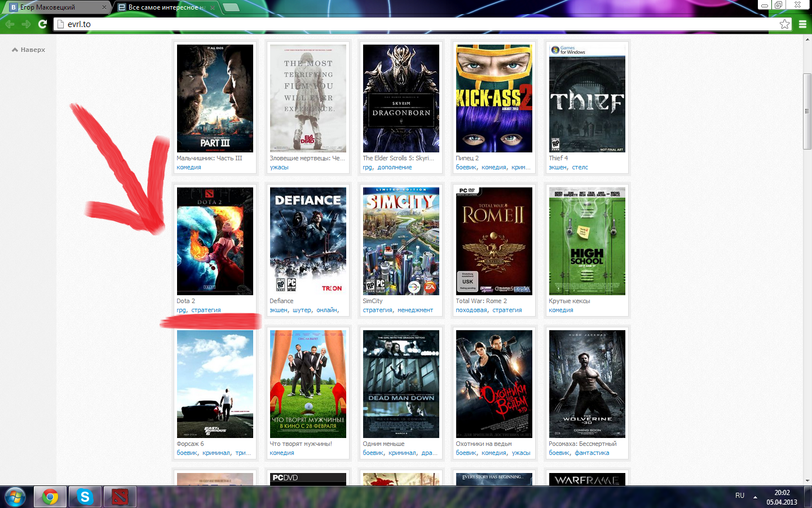Click the Пипец 2 title link

467,158
